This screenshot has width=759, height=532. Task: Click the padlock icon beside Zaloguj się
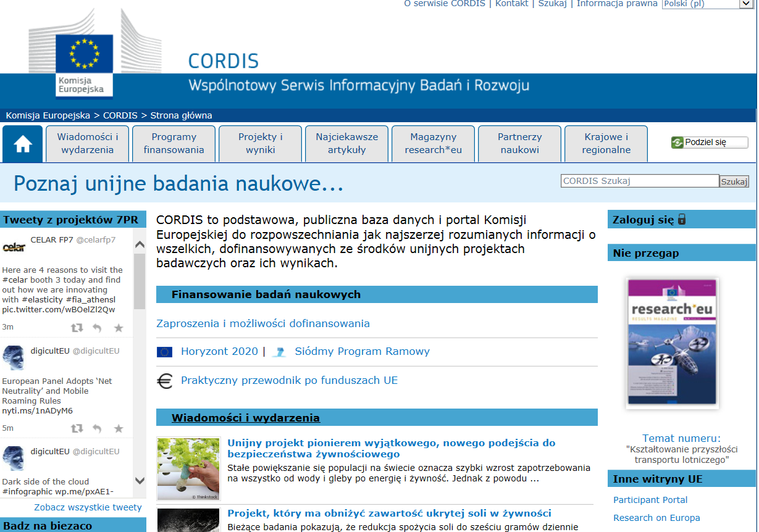pos(682,219)
